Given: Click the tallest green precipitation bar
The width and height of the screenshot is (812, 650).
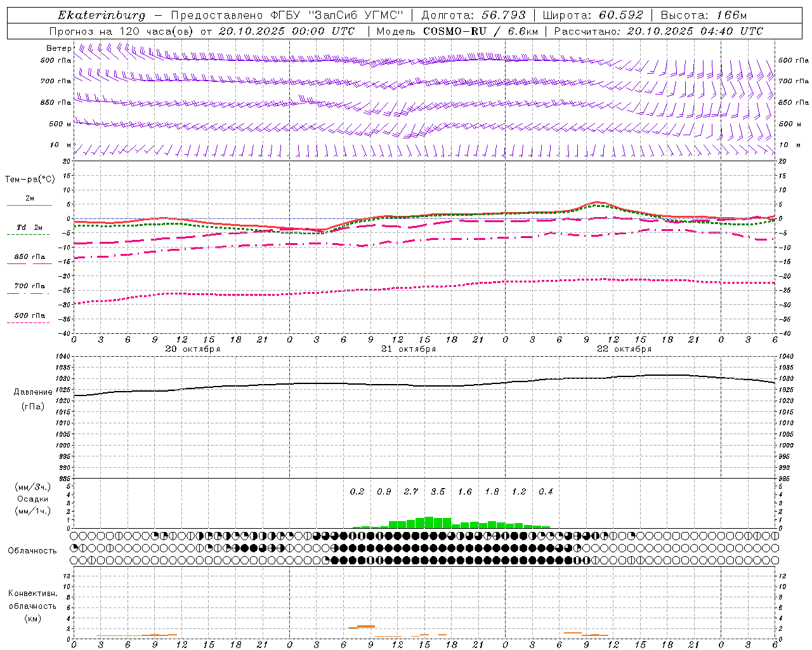Looking at the screenshot, I should tap(429, 522).
